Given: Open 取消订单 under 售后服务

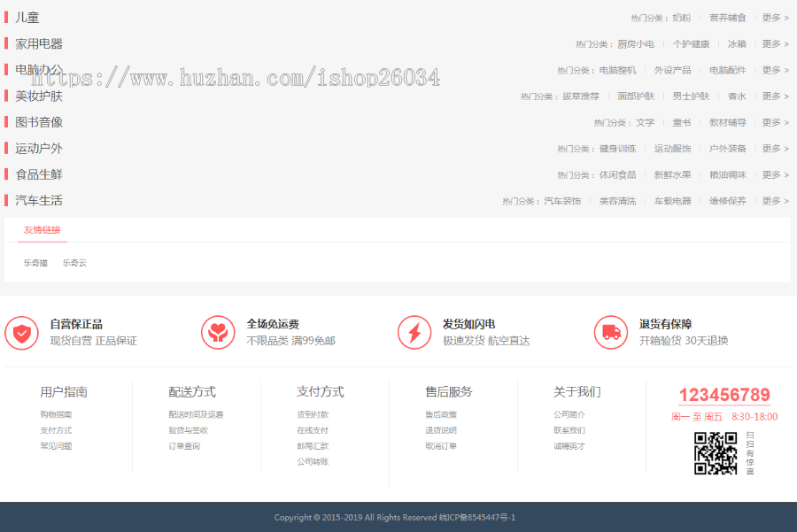Looking at the screenshot, I should coord(441,446).
